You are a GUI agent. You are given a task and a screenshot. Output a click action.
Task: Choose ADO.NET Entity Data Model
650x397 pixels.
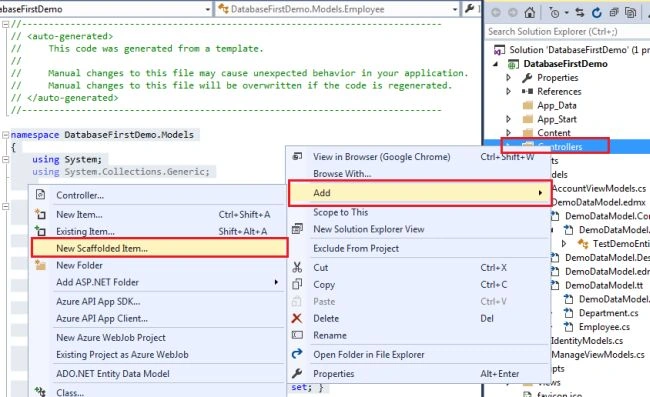tap(113, 374)
